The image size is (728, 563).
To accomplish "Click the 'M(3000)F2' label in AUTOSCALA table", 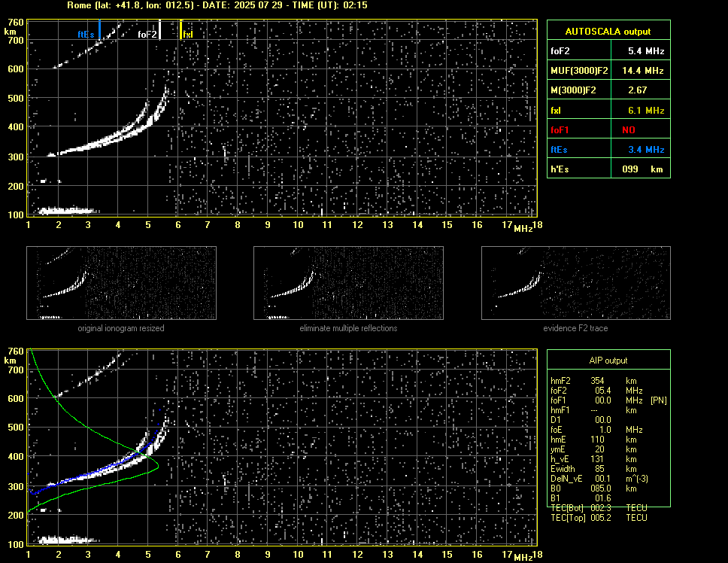I will pyautogui.click(x=573, y=90).
